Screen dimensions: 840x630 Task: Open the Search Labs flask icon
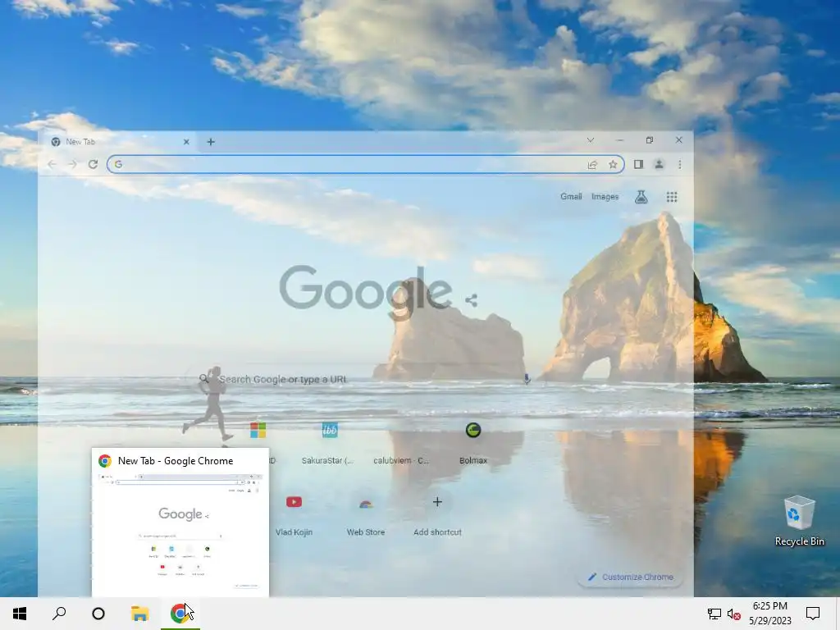click(641, 197)
